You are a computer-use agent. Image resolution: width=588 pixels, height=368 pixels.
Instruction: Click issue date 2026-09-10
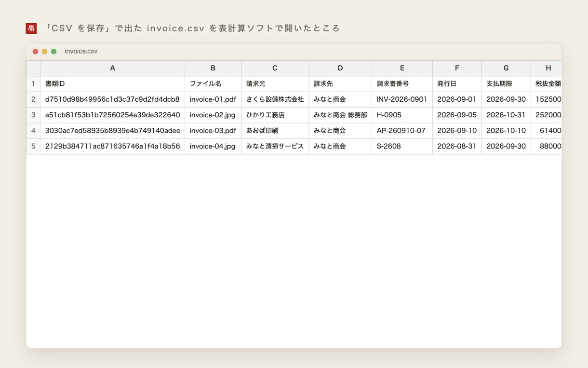457,131
